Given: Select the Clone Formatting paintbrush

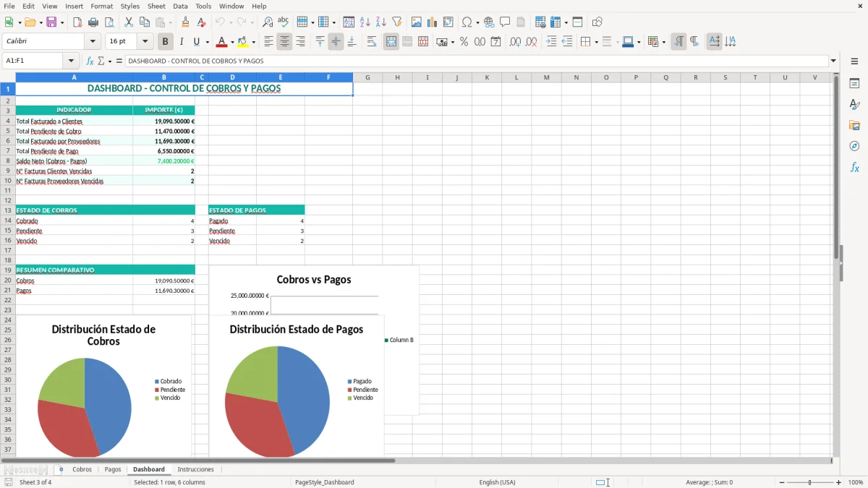Looking at the screenshot, I should (186, 22).
